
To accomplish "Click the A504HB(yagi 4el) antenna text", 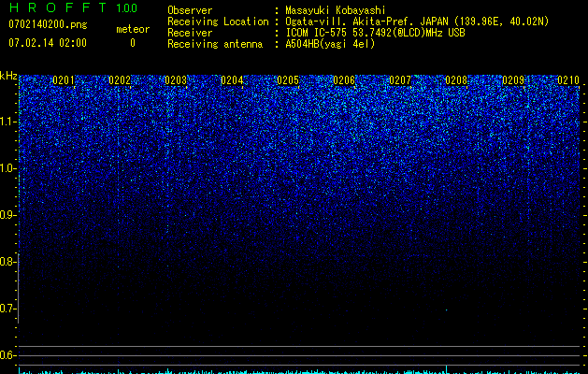I will point(330,44).
